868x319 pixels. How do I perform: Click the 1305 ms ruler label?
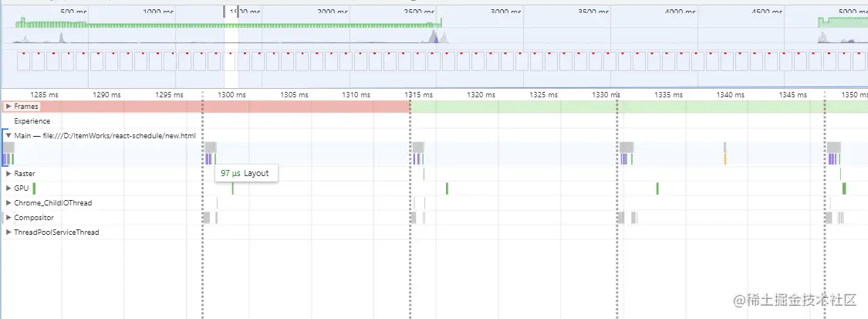(x=294, y=95)
